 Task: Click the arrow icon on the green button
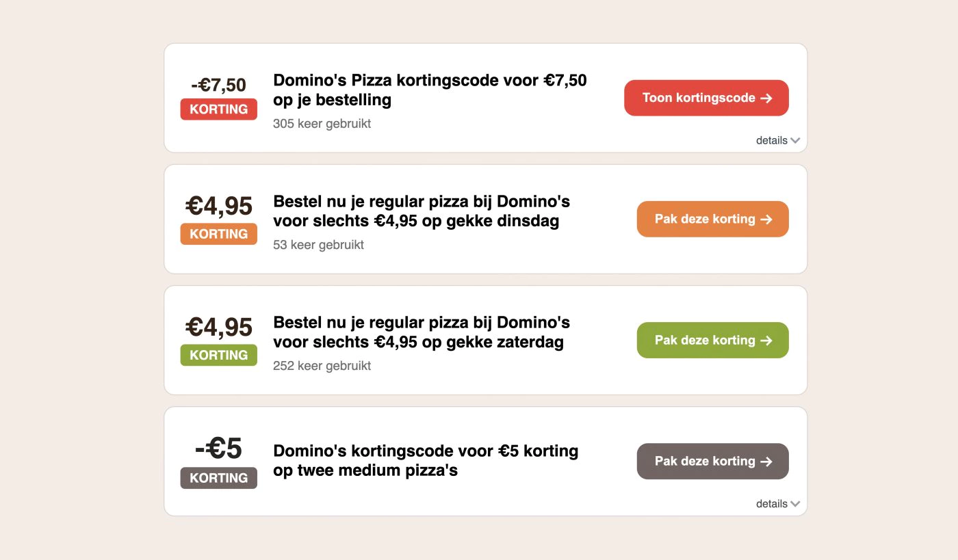click(x=766, y=341)
